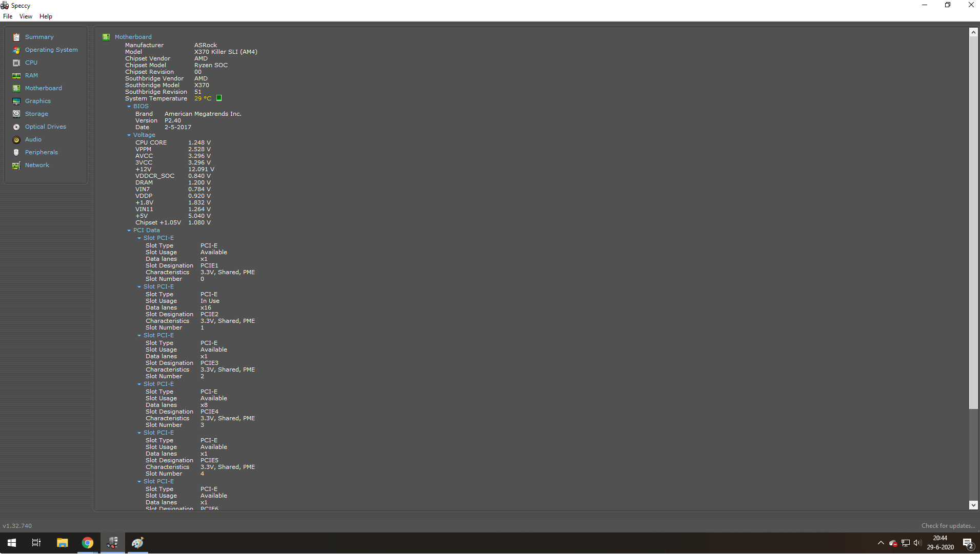Open File Explorer from the taskbar
This screenshot has width=980, height=554.
62,543
